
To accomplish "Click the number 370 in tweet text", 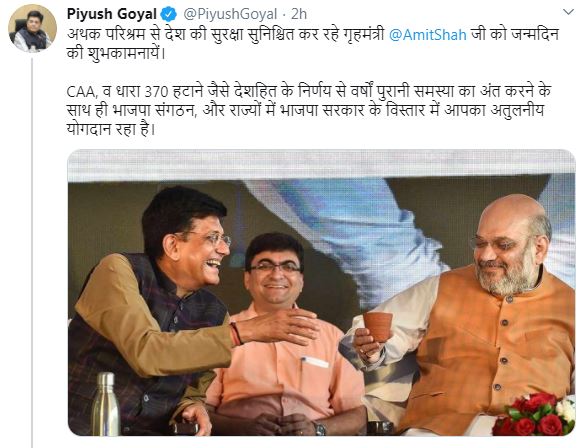I will pos(156,91).
